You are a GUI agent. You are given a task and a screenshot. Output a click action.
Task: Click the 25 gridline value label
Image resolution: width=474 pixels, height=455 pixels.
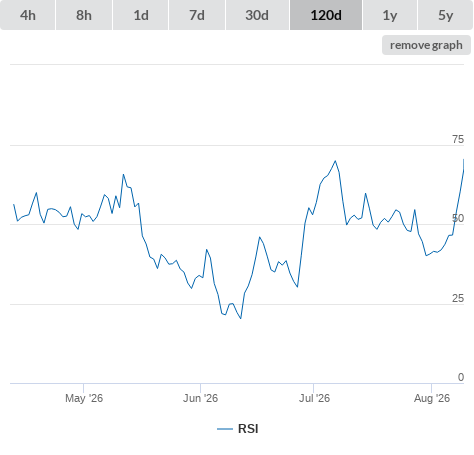[x=458, y=298]
